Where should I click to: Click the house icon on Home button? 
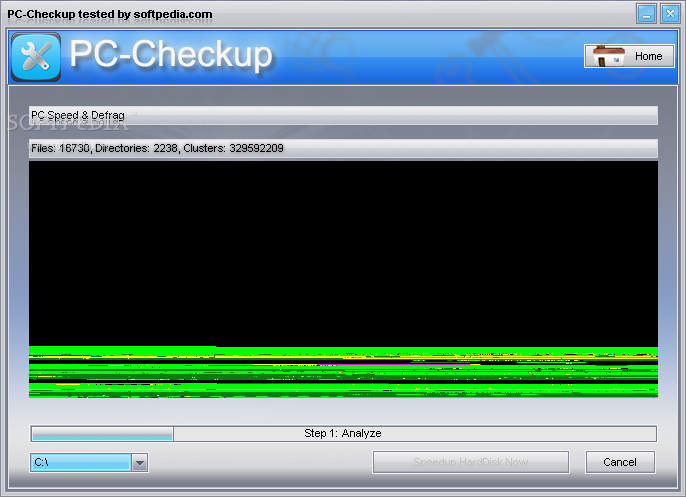pyautogui.click(x=609, y=56)
